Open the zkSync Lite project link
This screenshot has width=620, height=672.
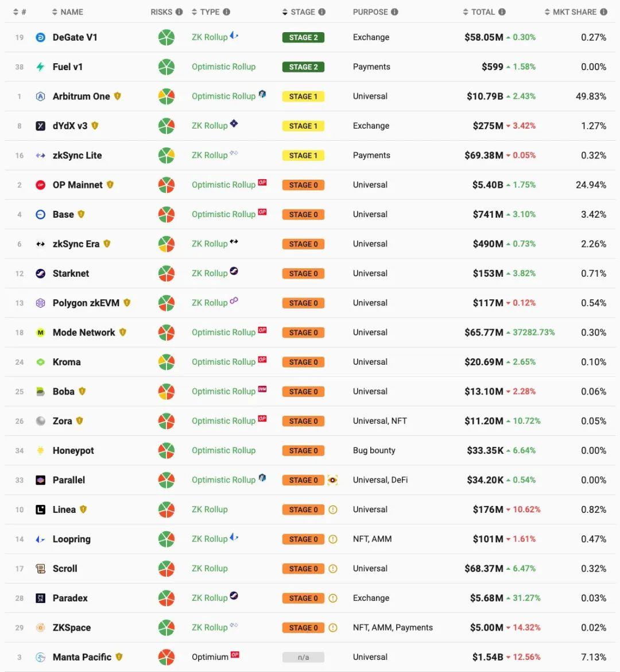tap(77, 156)
